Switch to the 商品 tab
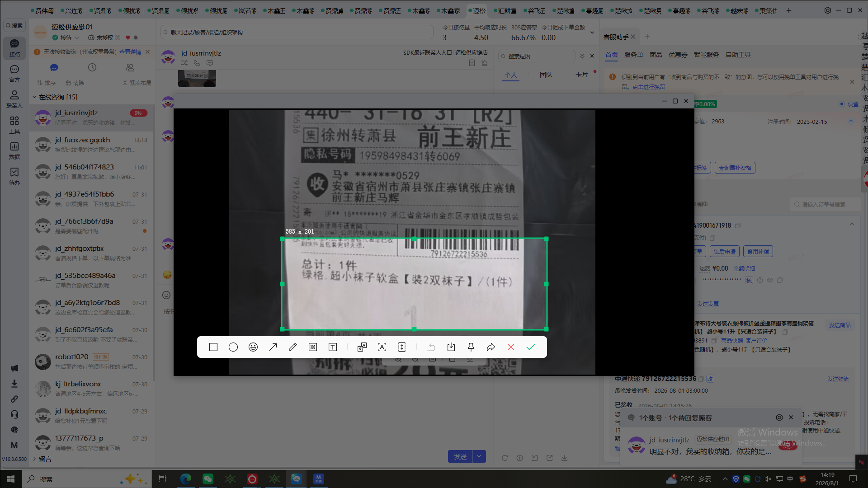Viewport: 868px width, 488px height. [656, 55]
